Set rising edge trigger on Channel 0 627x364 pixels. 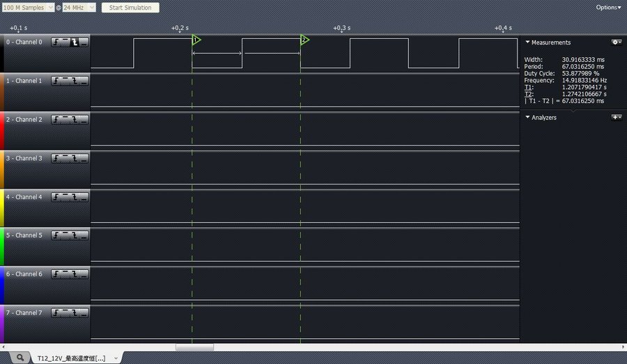56,42
